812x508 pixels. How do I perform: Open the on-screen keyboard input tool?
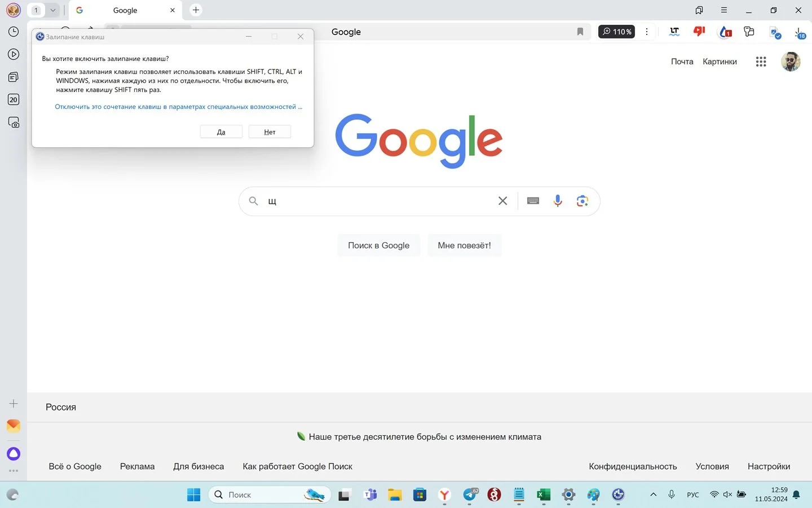[533, 201]
